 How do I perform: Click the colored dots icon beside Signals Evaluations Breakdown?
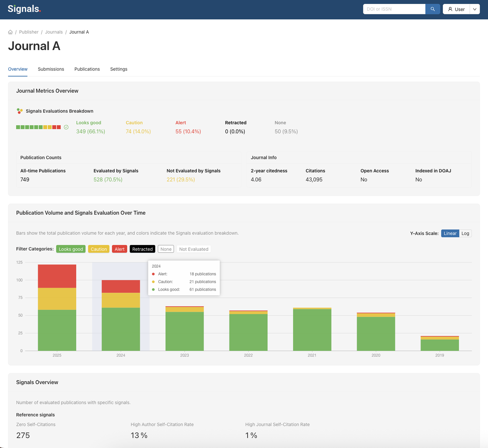(x=19, y=111)
